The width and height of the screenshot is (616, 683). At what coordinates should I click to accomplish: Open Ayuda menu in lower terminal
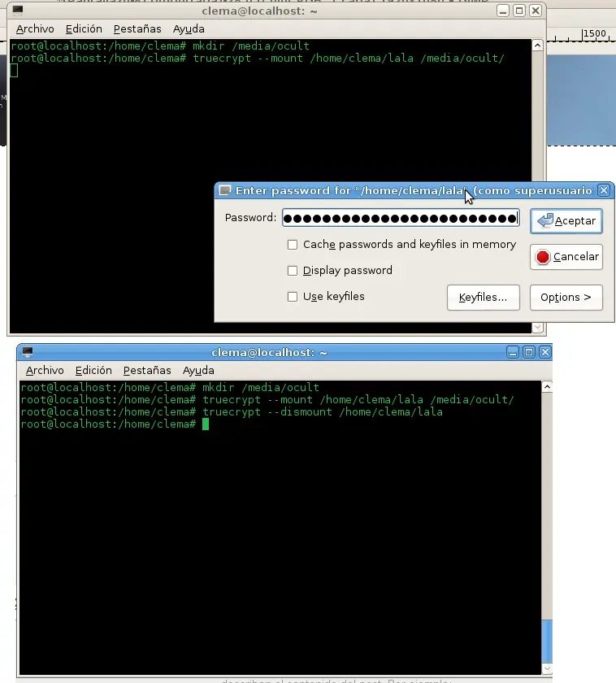point(198,370)
